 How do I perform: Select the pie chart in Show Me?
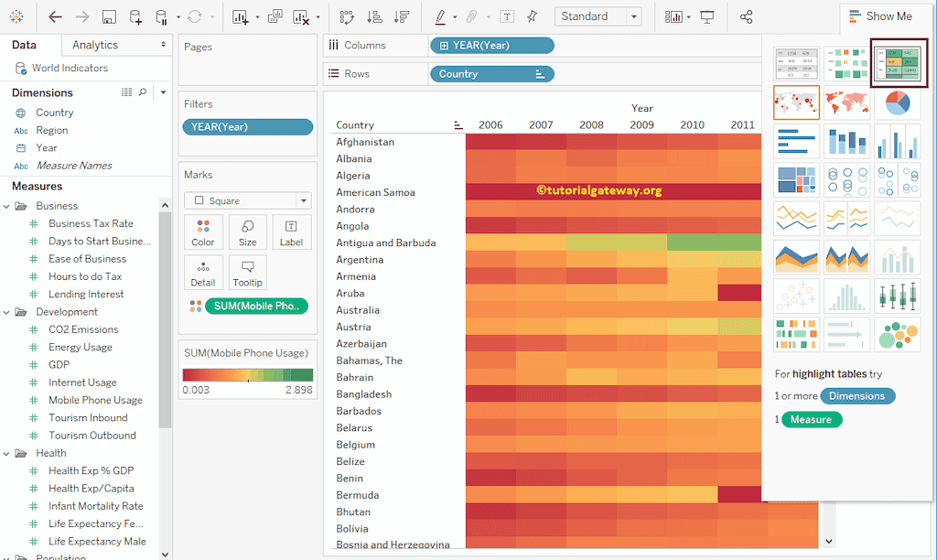coord(897,103)
